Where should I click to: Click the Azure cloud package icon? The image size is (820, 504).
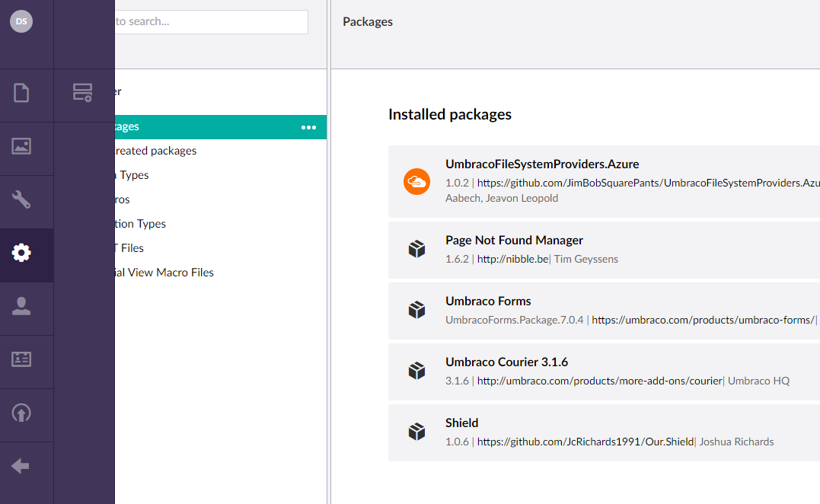tap(416, 181)
